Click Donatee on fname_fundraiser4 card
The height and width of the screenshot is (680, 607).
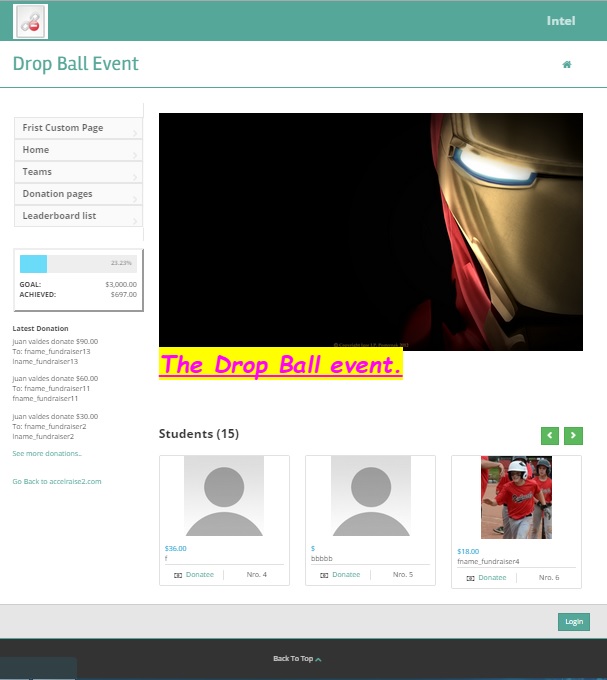point(492,578)
